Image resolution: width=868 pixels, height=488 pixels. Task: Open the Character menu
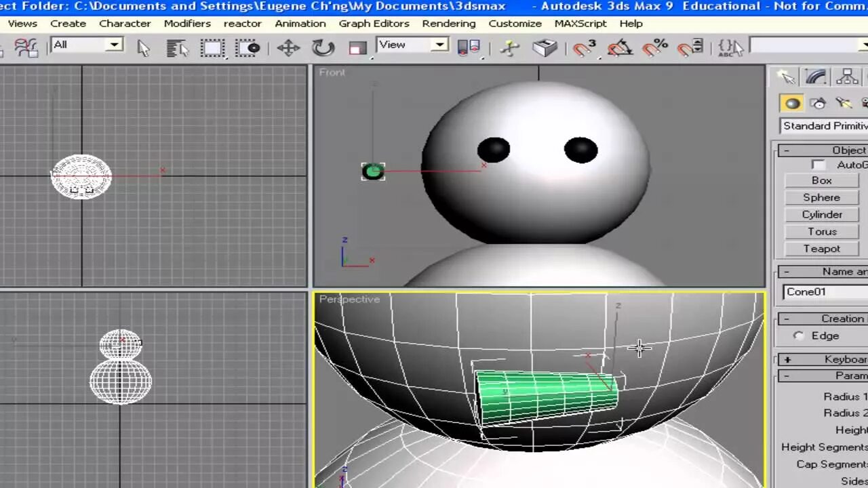click(x=125, y=23)
